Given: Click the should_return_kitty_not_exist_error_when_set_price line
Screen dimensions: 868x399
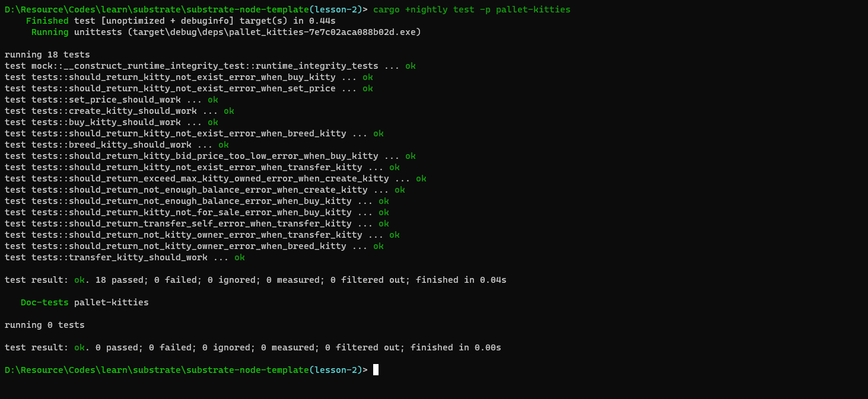Looking at the screenshot, I should (189, 88).
